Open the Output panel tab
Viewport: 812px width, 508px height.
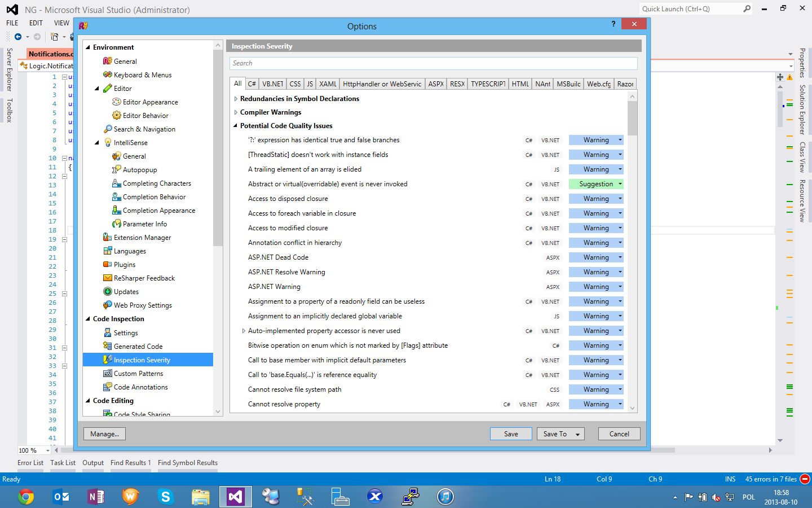click(x=93, y=463)
